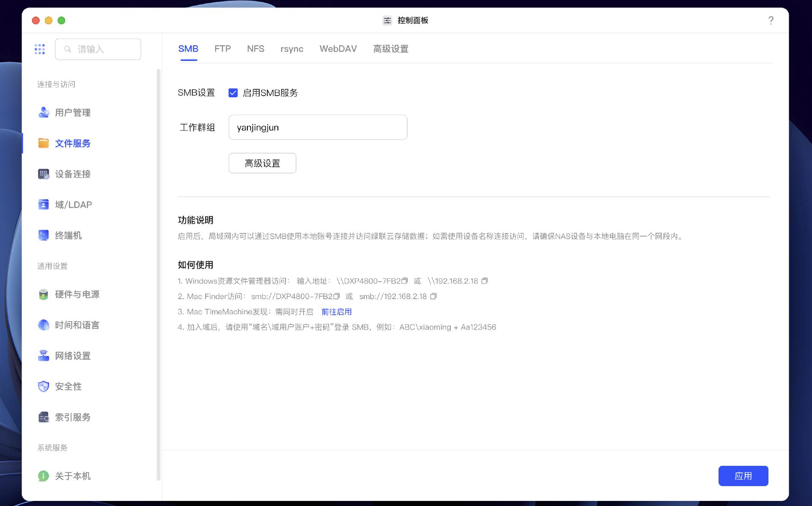The width and height of the screenshot is (812, 506).
Task: Select 设备连接 in the sidebar
Action: point(73,174)
